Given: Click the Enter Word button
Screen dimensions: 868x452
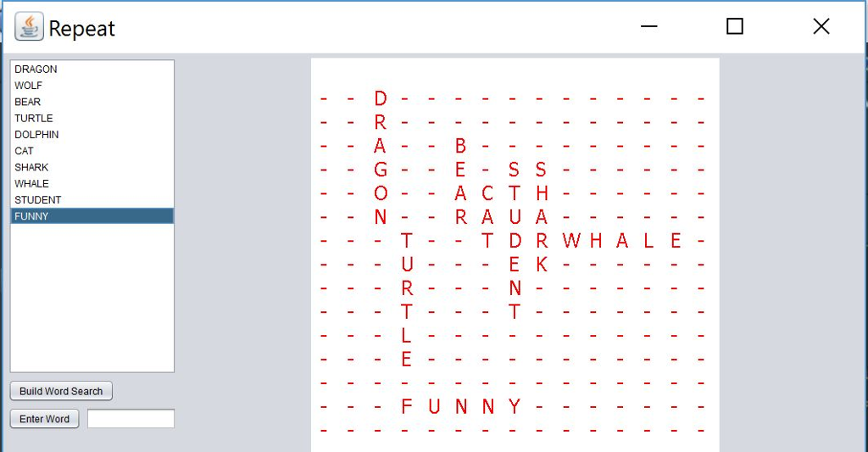Looking at the screenshot, I should point(44,419).
